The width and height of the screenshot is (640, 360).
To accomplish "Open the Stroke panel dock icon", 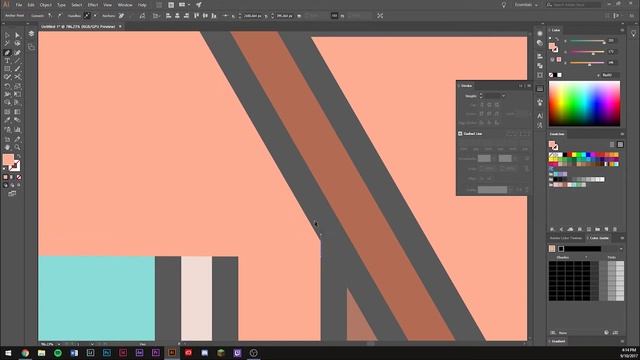I will 540,89.
